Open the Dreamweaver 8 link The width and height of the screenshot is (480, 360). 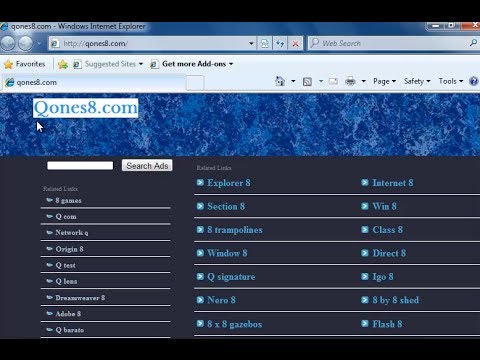pyautogui.click(x=80, y=298)
